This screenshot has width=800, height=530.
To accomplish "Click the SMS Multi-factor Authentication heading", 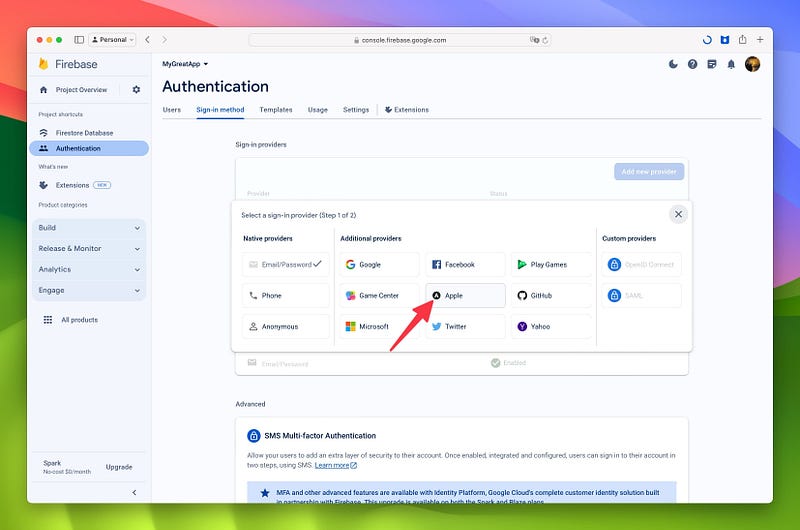I will [320, 436].
